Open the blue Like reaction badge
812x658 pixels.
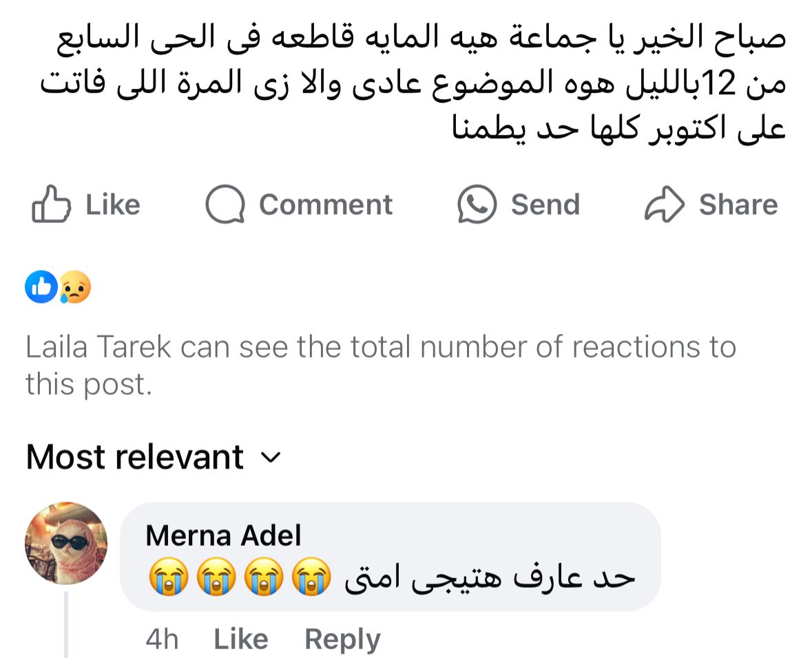pos(41,288)
